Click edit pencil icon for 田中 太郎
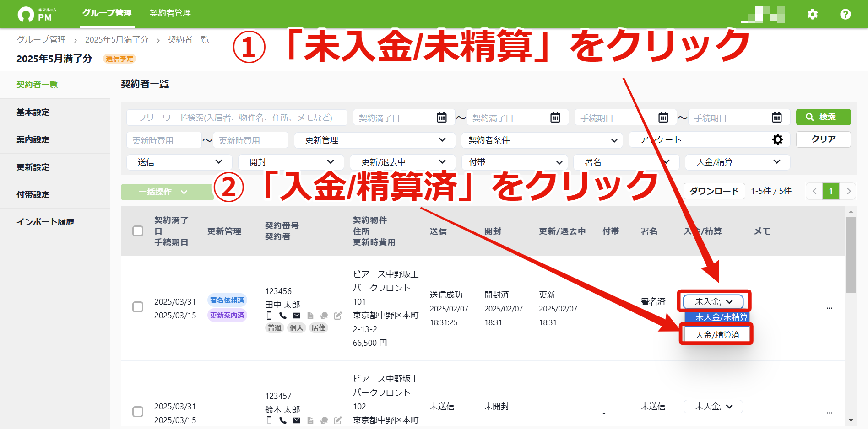This screenshot has height=429, width=868. point(338,316)
